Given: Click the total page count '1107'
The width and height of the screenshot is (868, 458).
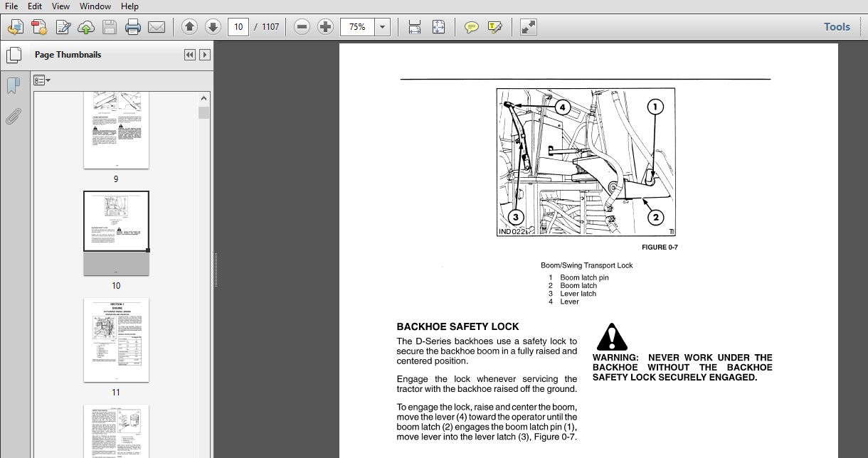Looking at the screenshot, I should coord(270,27).
